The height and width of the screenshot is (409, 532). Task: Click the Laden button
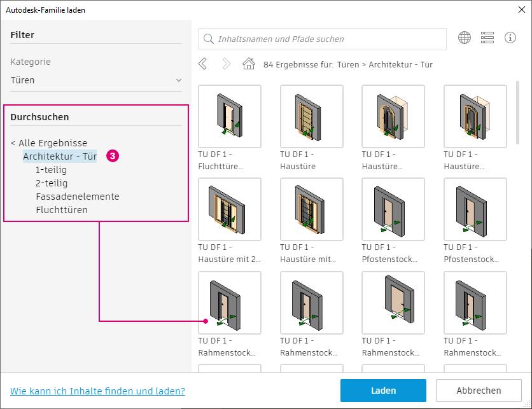pyautogui.click(x=383, y=391)
